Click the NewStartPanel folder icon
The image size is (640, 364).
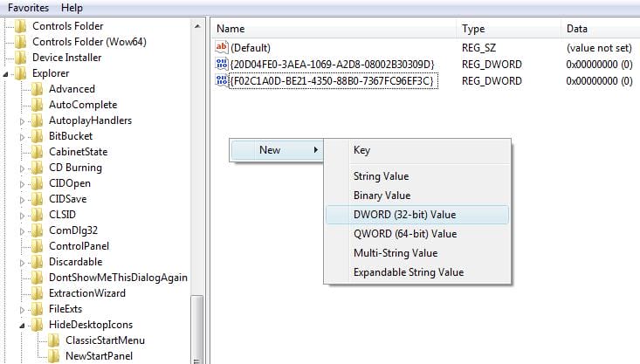(54, 356)
